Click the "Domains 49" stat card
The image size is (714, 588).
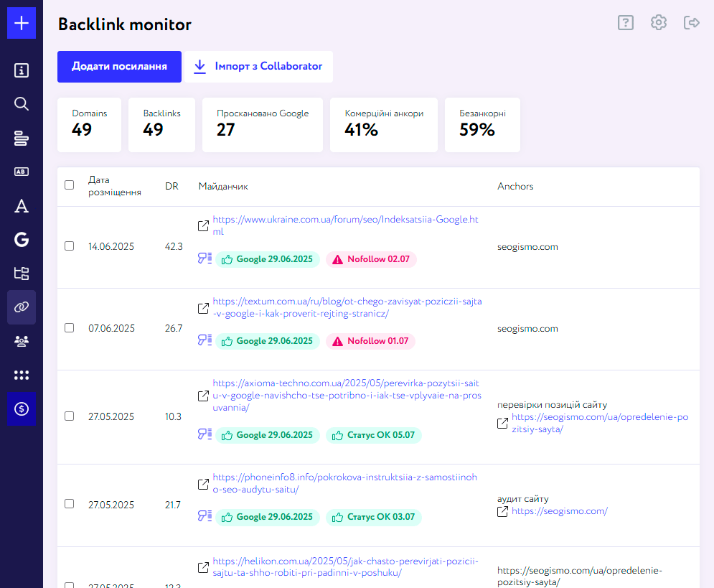(x=89, y=125)
